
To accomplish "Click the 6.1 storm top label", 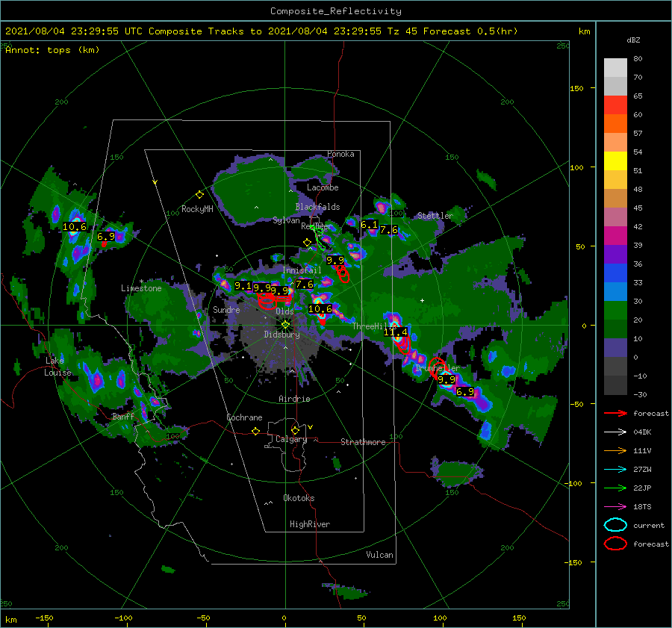I will pyautogui.click(x=369, y=225).
